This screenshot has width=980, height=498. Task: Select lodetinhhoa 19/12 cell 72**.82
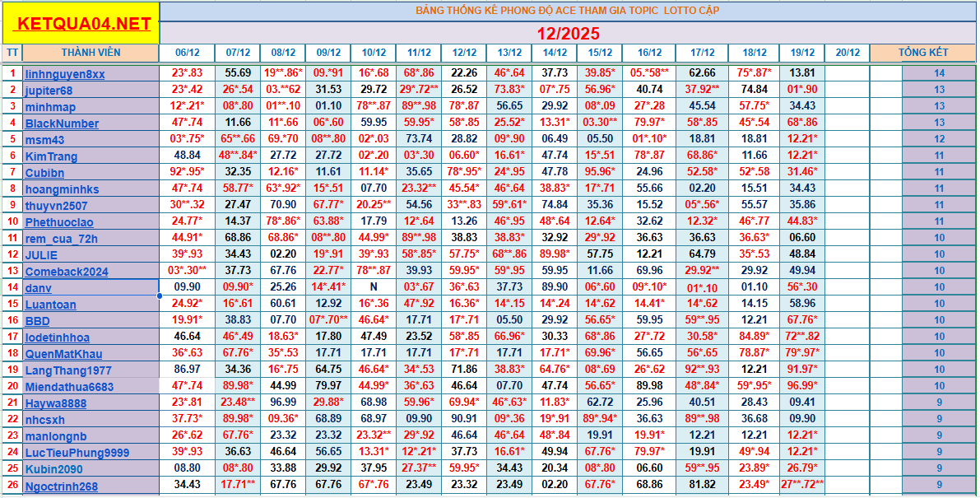click(802, 337)
